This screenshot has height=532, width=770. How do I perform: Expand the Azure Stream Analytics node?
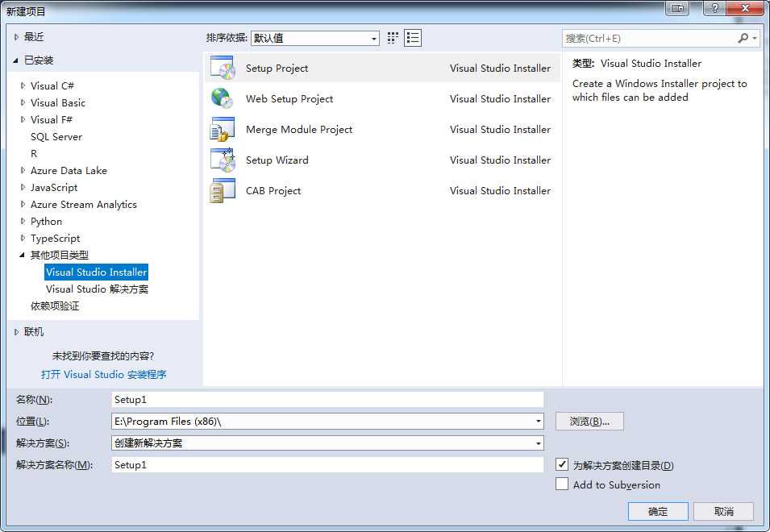23,204
